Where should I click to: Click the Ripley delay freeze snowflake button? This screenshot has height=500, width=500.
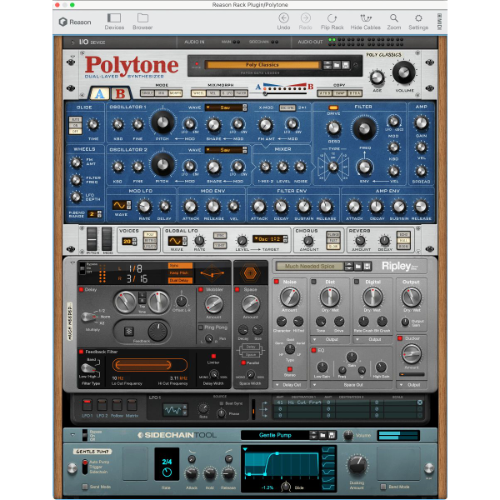point(129,331)
